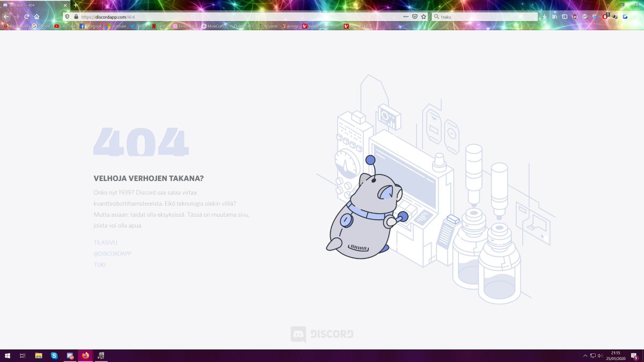Screen dimensions: 644x362
Task: Open File Explorer from the taskbar
Action: (39, 356)
